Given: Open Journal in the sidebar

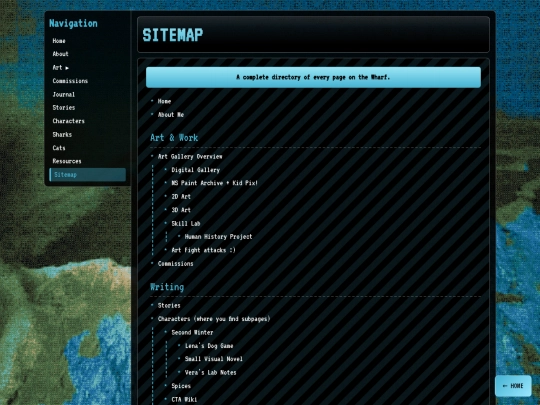Looking at the screenshot, I should (x=63, y=94).
